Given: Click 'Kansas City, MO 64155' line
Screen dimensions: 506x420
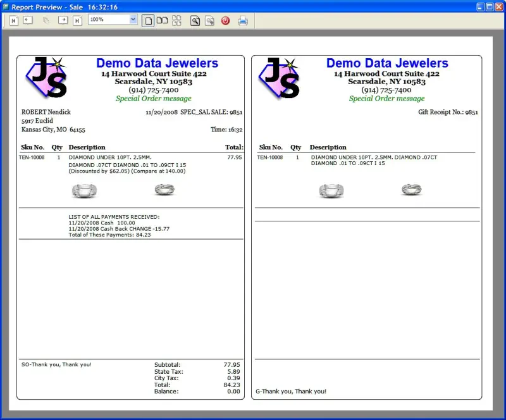Looking at the screenshot, I should pyautogui.click(x=53, y=130).
